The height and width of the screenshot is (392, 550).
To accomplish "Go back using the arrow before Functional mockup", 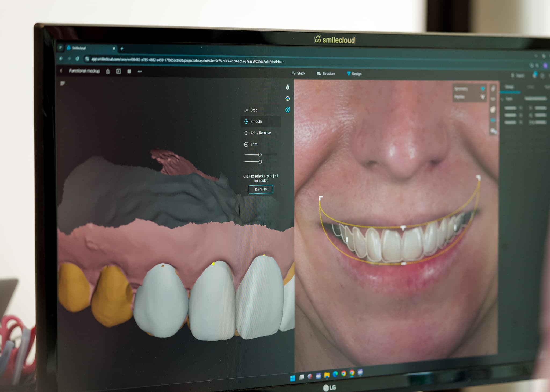I will pyautogui.click(x=61, y=71).
